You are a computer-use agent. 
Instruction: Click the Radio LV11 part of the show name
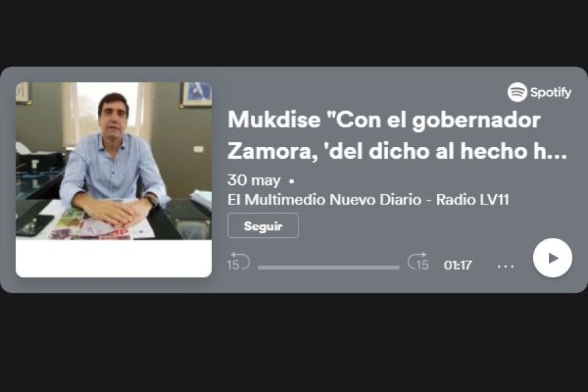(x=472, y=199)
